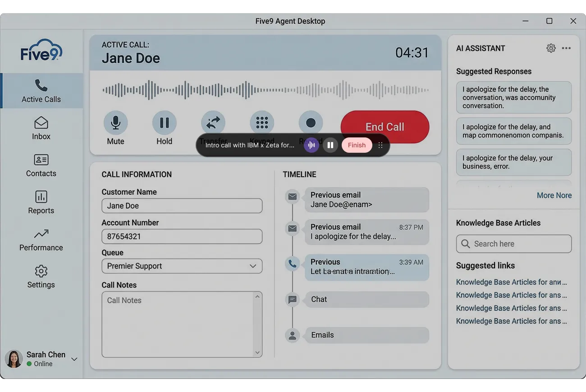The height and width of the screenshot is (392, 586).
Task: Mute the microphone on the active call
Action: 115,123
